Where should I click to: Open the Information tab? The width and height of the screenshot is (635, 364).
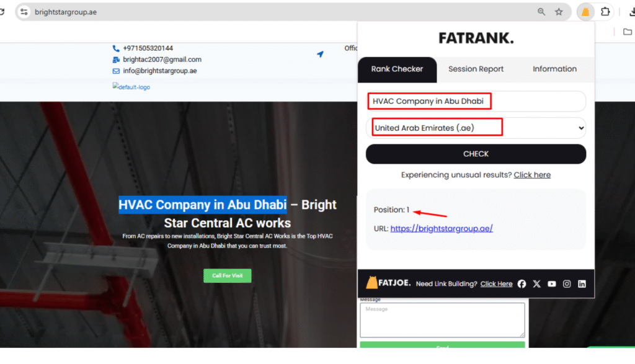click(554, 69)
